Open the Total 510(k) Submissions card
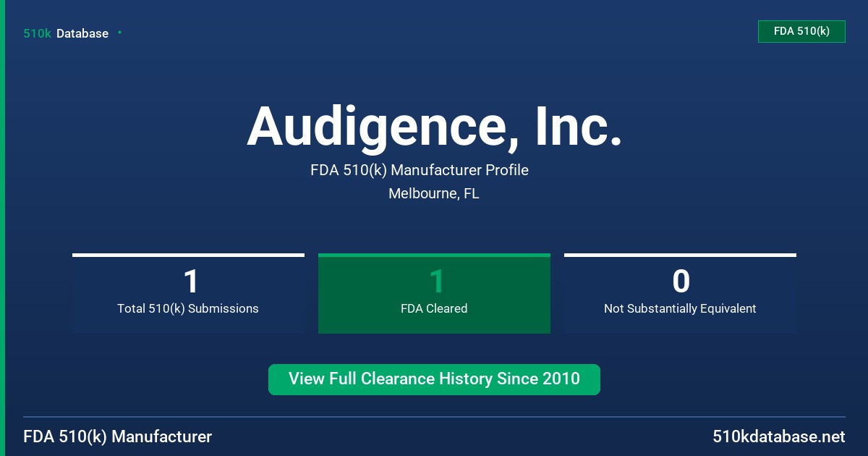Image resolution: width=868 pixels, height=456 pixels. 188,293
